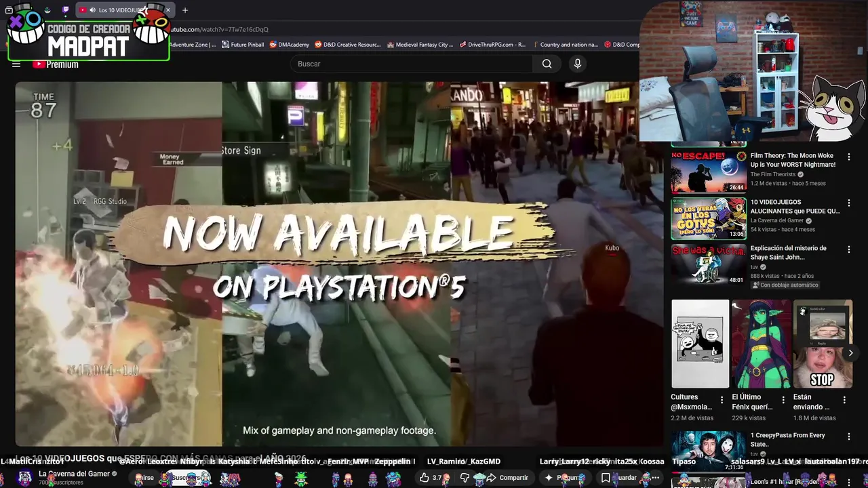Open more actions ellipsis below video
This screenshot has width=868, height=488.
point(654,478)
